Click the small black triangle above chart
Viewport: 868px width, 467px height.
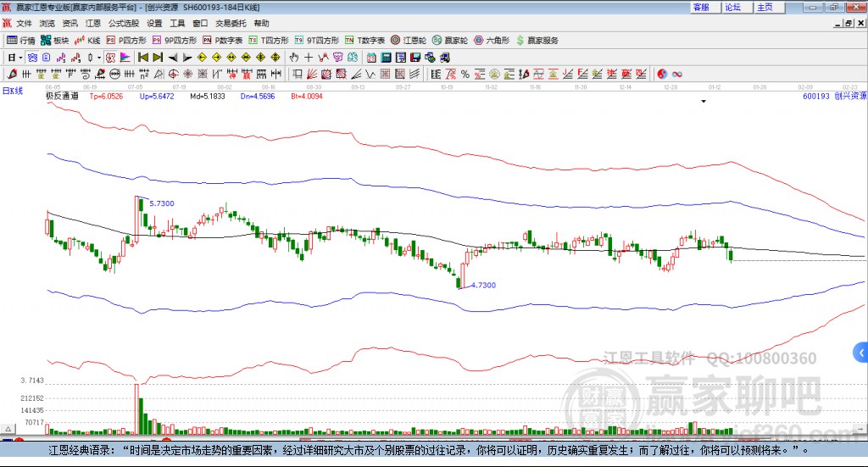(704, 102)
